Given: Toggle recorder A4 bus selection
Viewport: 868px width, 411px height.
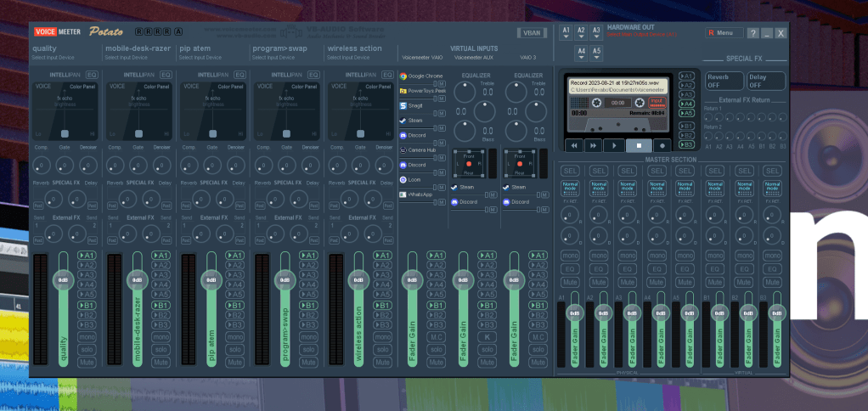Looking at the screenshot, I should tap(686, 104).
